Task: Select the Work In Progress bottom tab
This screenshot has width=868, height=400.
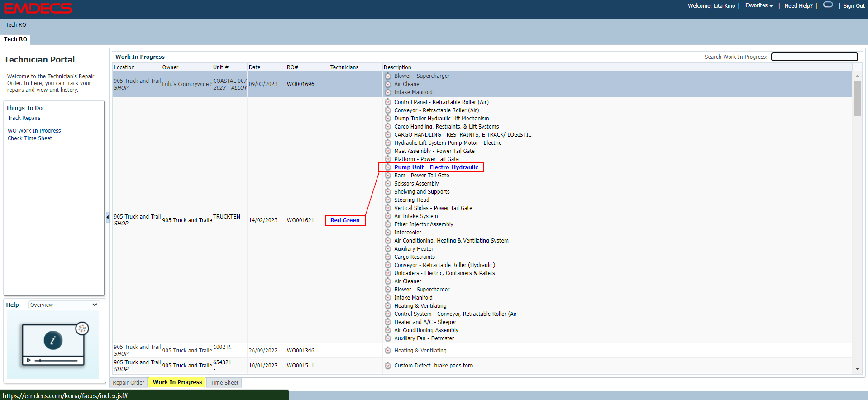Action: click(177, 382)
